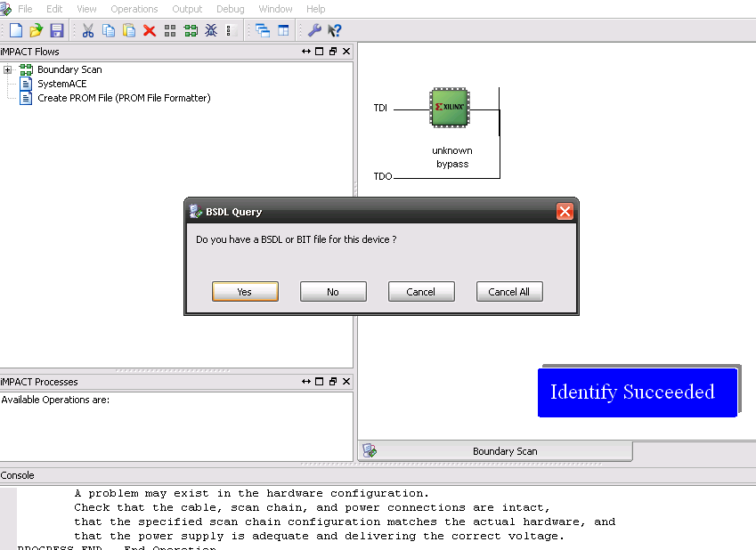Switch to the Boundary Scan tab
Screen dimensions: 756x550
[x=495, y=451]
